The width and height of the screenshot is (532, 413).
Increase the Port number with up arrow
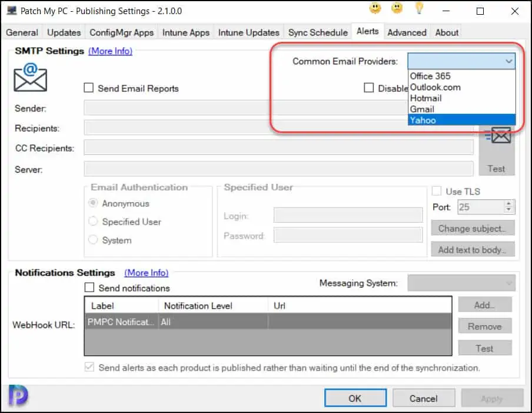coord(508,203)
